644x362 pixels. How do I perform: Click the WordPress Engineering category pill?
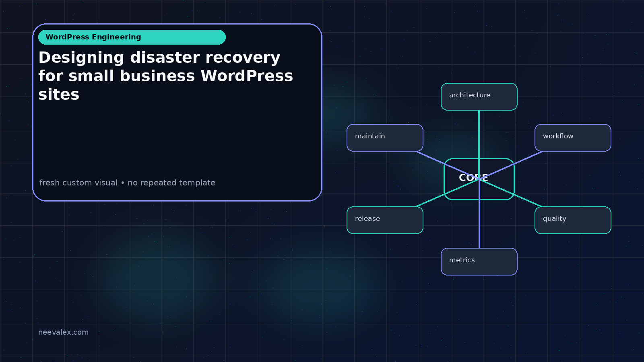(x=132, y=37)
